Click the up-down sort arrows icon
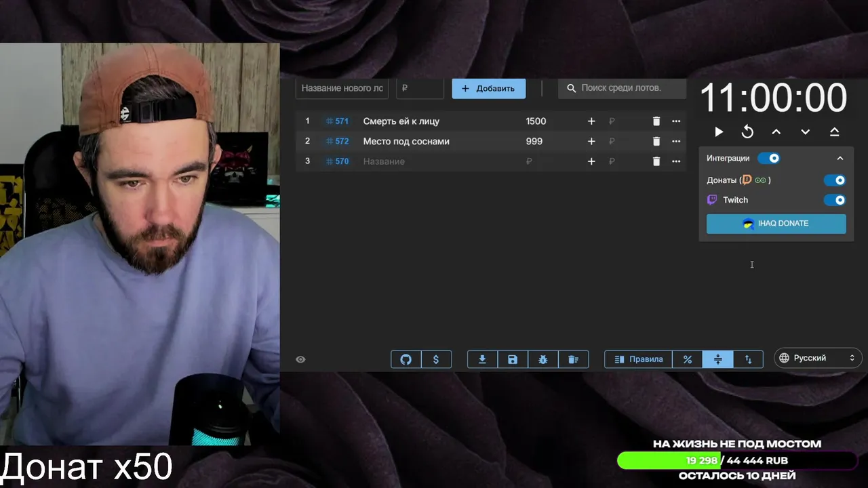The width and height of the screenshot is (868, 488). point(749,359)
